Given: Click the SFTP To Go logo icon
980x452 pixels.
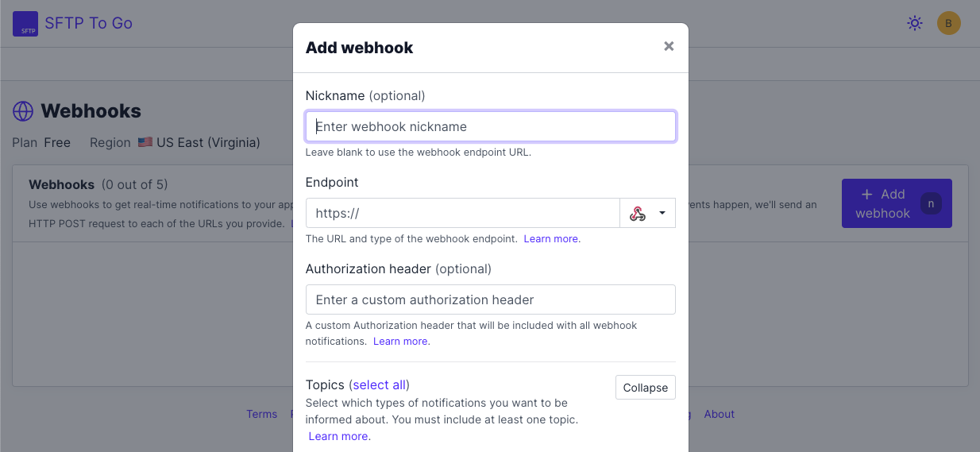Looking at the screenshot, I should click(25, 24).
